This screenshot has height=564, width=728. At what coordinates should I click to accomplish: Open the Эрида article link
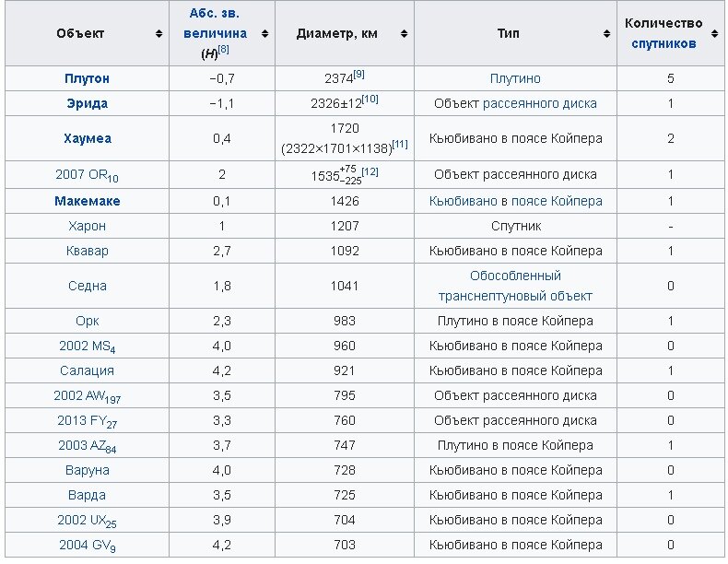87,104
